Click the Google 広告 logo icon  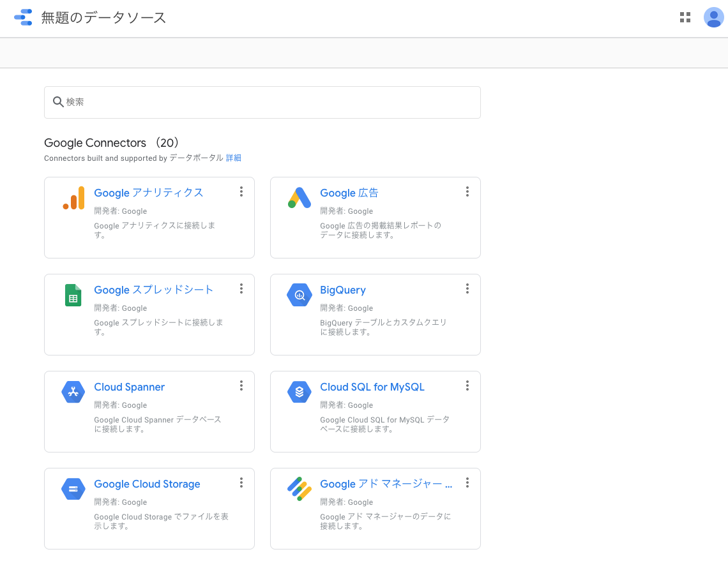300,198
